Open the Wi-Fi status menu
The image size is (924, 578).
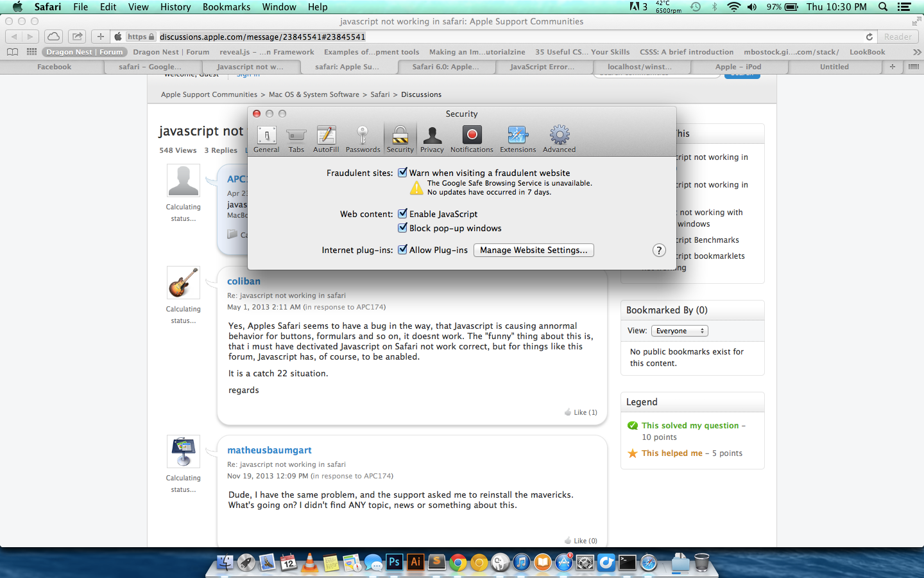pyautogui.click(x=733, y=7)
